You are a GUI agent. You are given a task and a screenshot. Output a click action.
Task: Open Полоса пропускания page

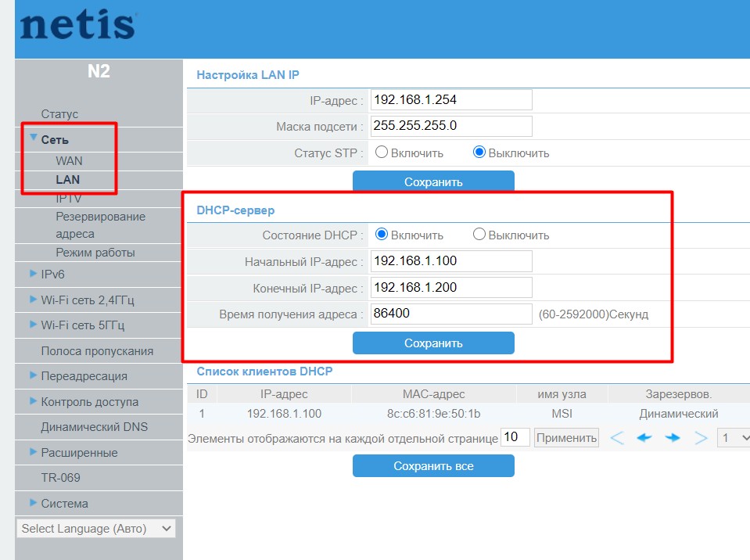97,350
